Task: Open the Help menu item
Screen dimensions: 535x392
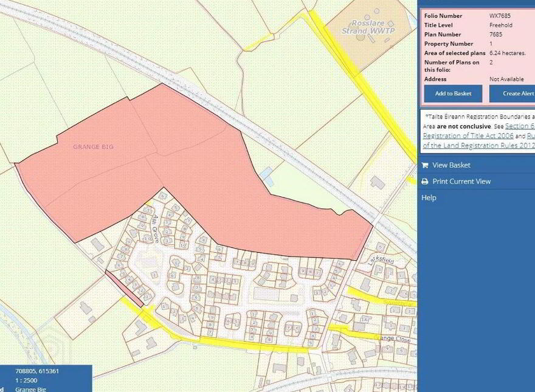Action: pos(429,198)
